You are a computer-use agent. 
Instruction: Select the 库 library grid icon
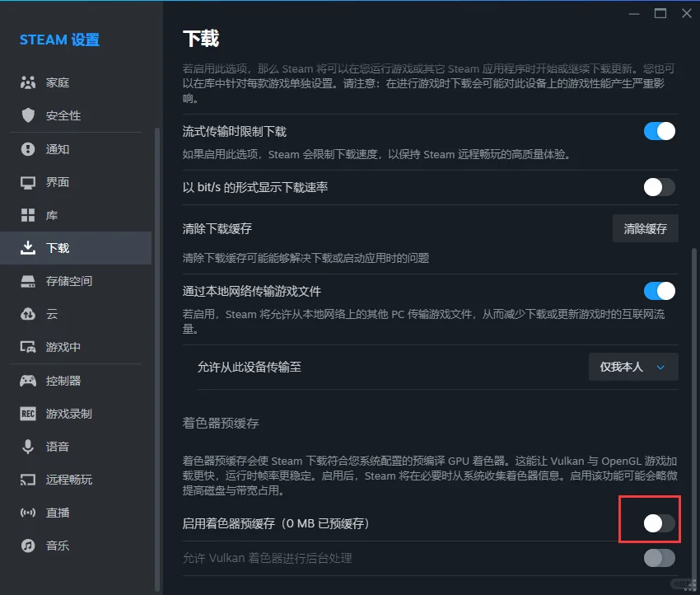tap(29, 215)
